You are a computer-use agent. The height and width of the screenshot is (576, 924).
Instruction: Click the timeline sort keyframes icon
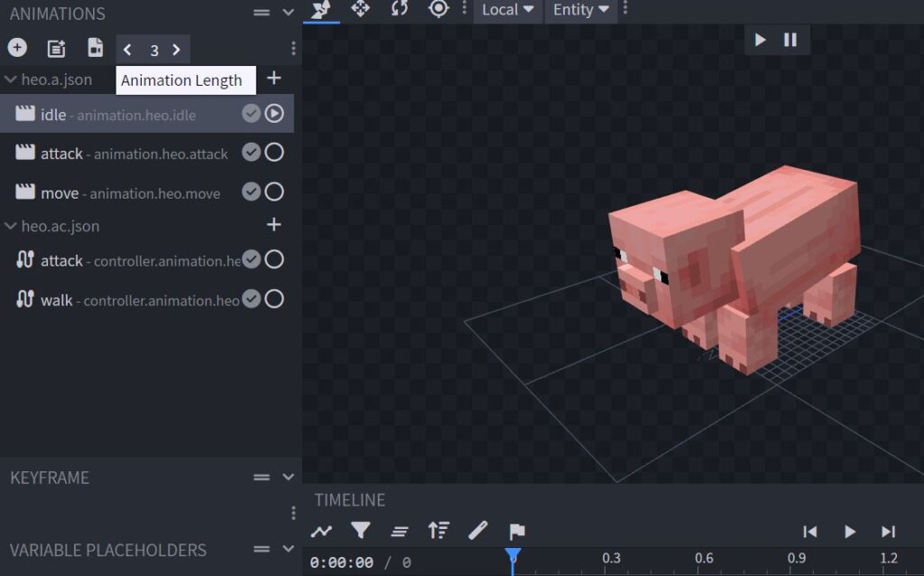coord(439,531)
